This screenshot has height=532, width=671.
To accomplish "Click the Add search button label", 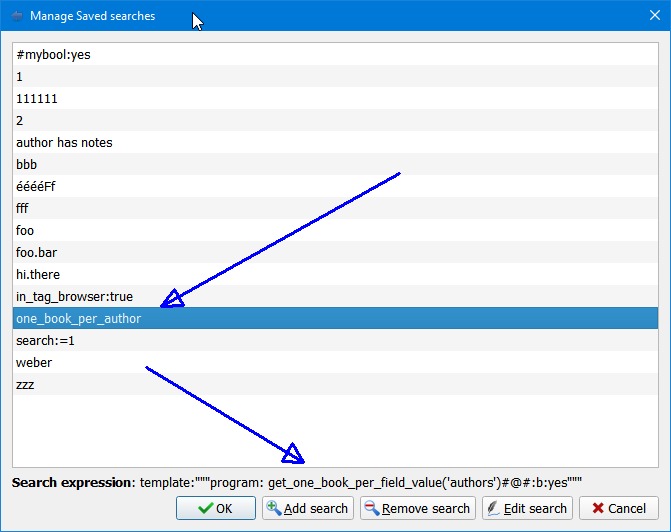I will [315, 508].
